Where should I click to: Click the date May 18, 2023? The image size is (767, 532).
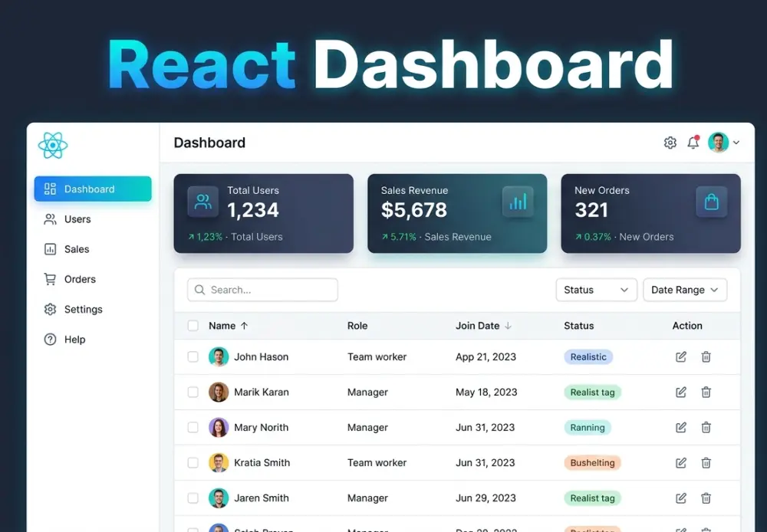point(486,392)
